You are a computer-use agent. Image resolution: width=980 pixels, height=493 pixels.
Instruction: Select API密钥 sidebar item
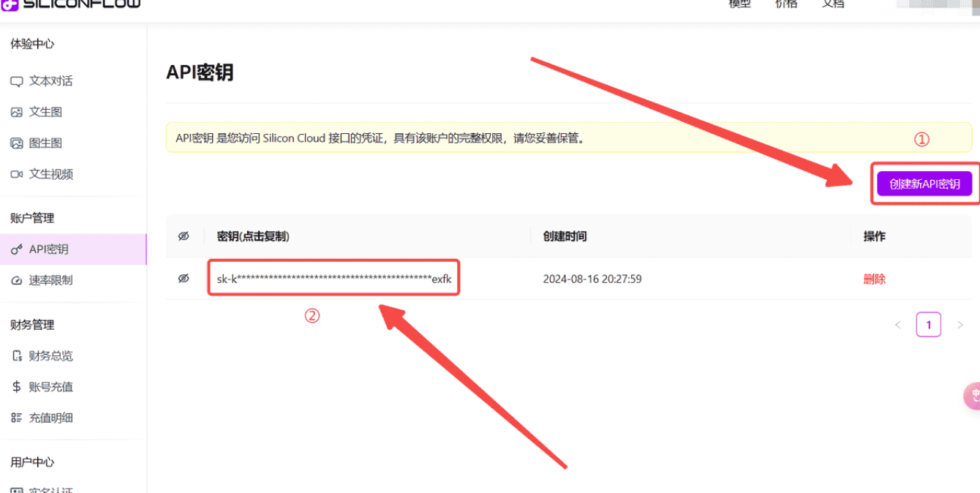point(73,249)
